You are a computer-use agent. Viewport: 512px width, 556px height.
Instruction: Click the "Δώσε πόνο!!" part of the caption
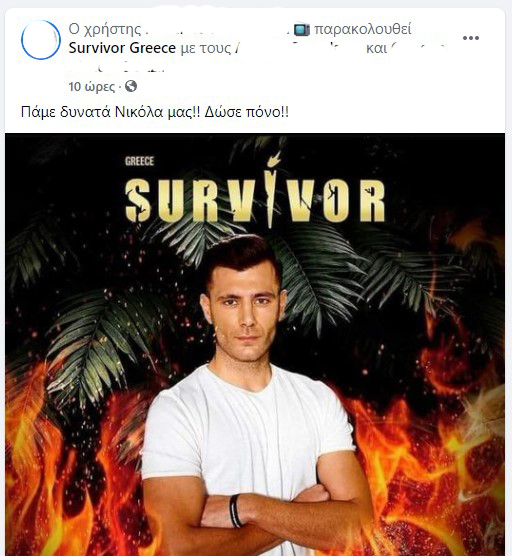246,112
